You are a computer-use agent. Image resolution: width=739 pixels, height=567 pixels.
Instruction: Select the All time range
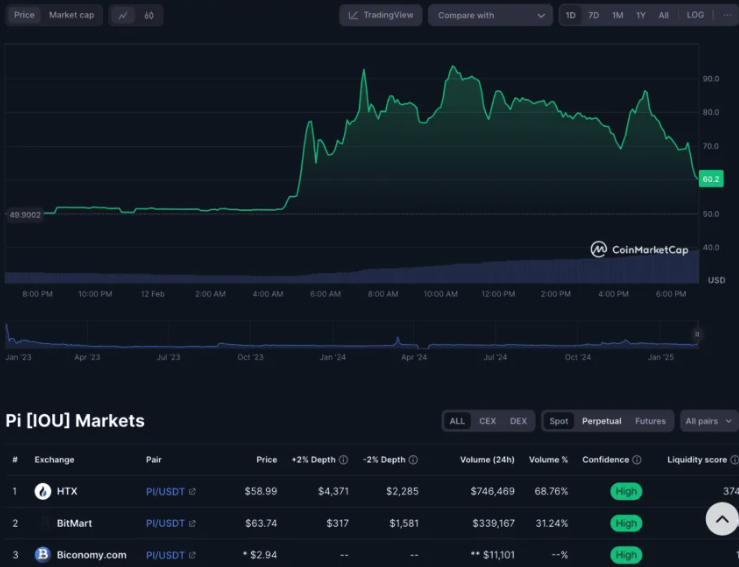point(664,16)
